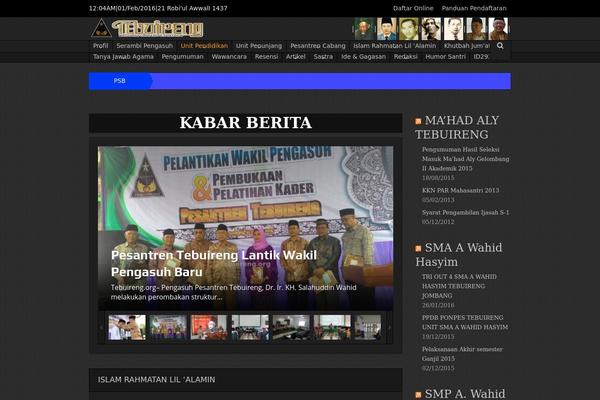Select fourth portrait photo in header
Screen dimensions: 600x400
tap(431, 29)
